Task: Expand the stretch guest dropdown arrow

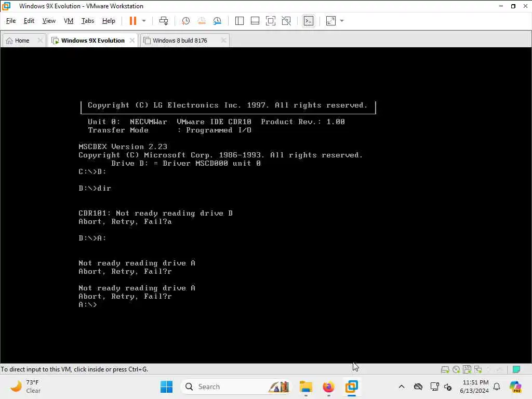Action: coord(342,21)
